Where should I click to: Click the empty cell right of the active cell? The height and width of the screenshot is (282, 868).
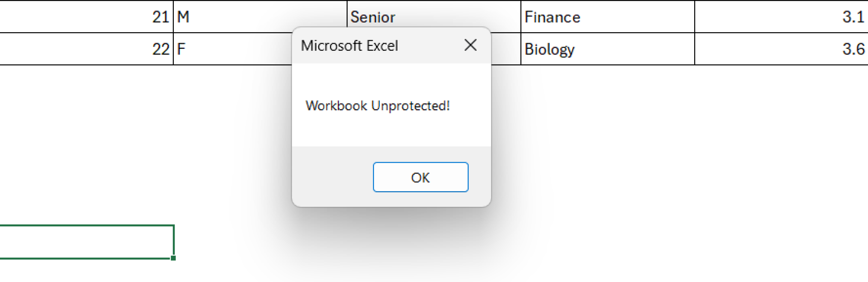pos(232,242)
